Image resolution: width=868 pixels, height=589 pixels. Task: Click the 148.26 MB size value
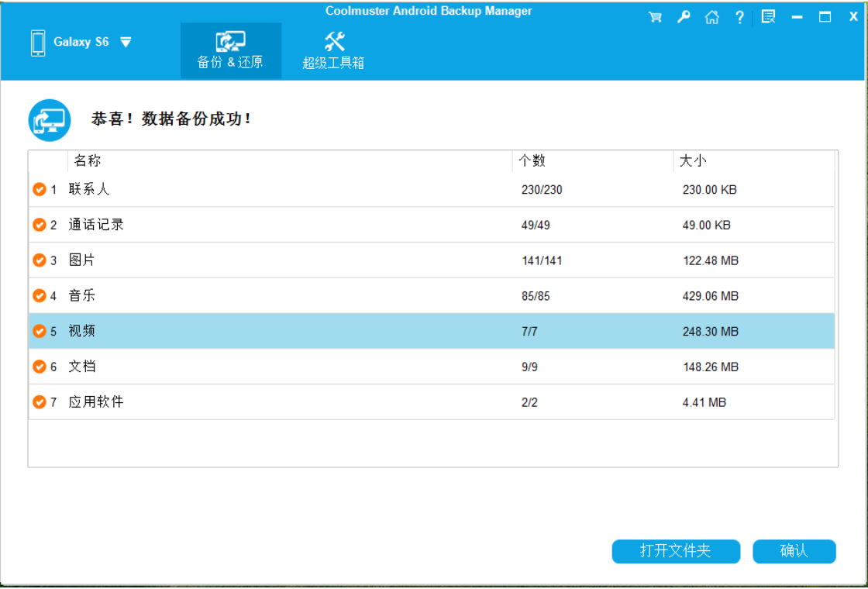pyautogui.click(x=711, y=367)
